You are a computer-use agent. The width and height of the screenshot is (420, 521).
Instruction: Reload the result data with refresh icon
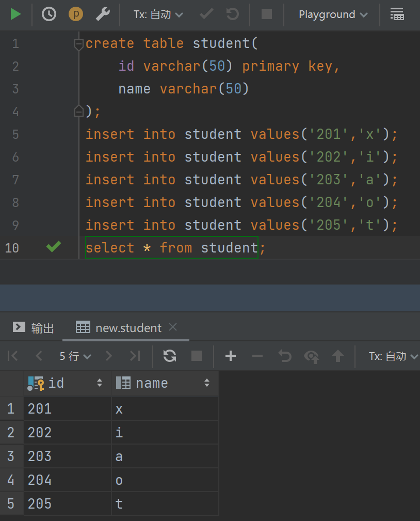click(170, 356)
